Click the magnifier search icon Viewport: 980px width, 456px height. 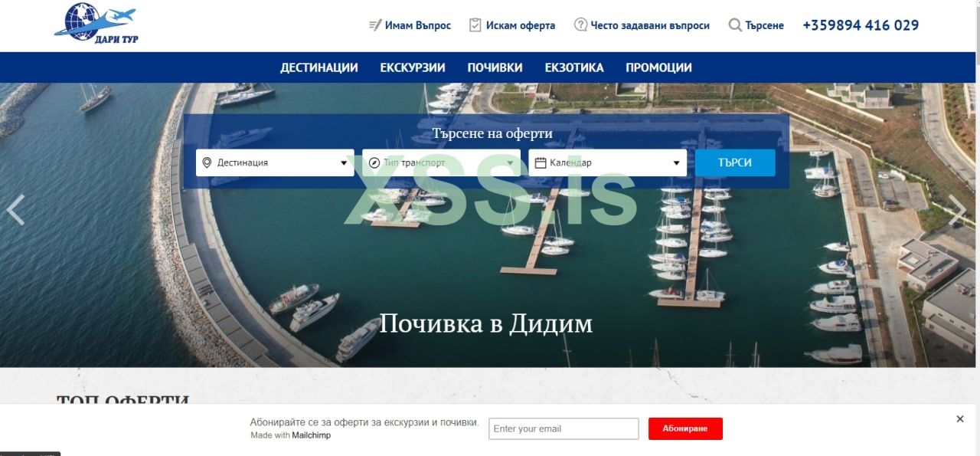(x=735, y=25)
